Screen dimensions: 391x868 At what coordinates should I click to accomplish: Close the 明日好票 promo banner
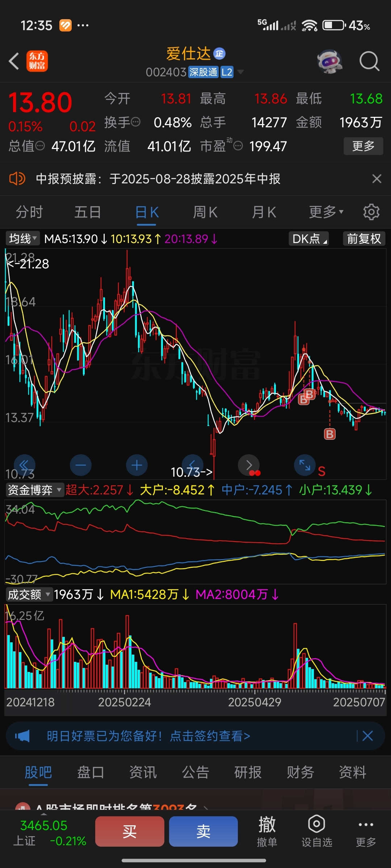click(367, 736)
